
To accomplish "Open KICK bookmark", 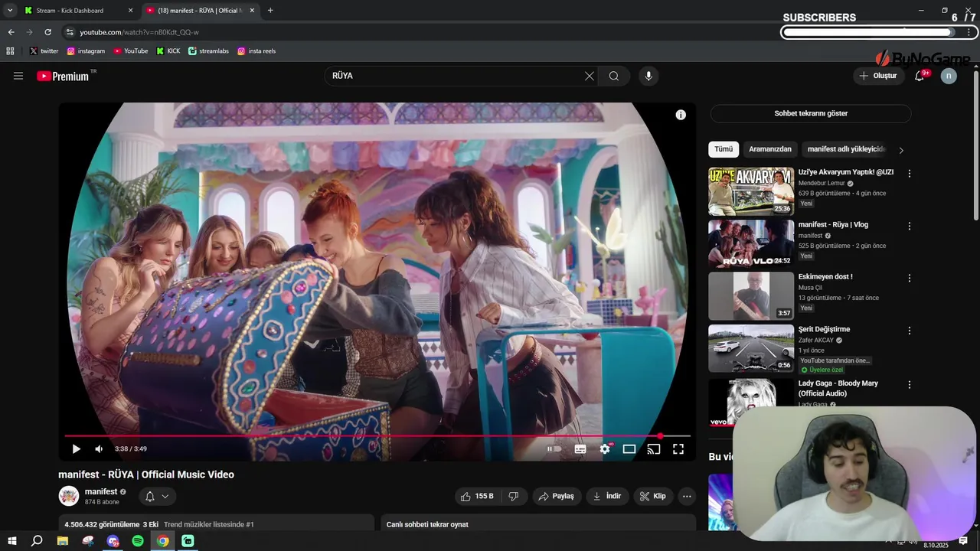I will (x=168, y=51).
